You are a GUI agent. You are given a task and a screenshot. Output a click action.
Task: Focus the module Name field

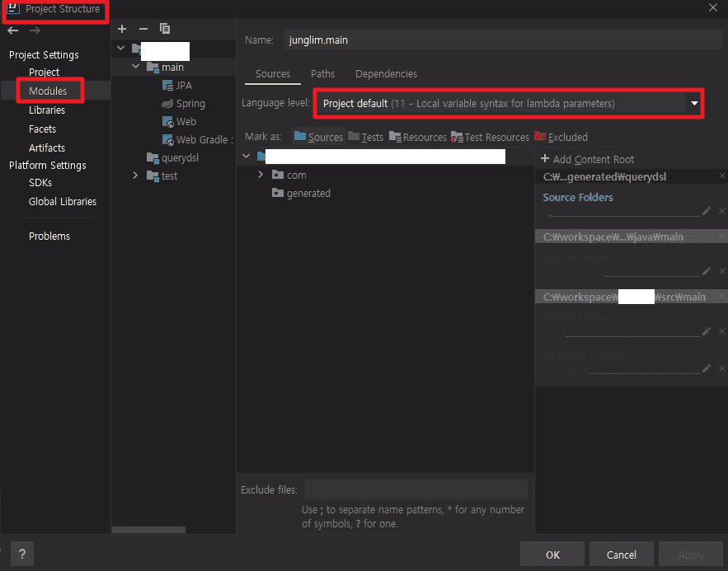point(503,40)
